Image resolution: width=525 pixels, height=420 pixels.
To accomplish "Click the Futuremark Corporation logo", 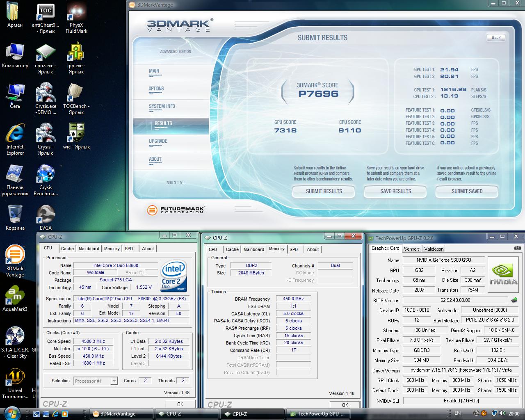I will coord(176,210).
